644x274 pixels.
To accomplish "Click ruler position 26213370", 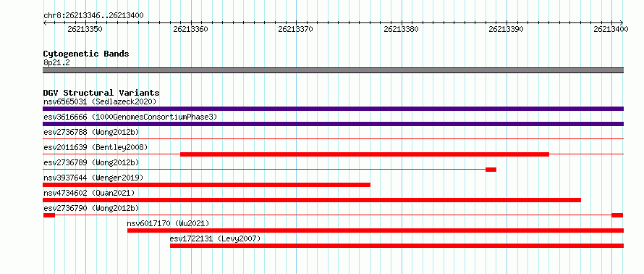I will 296,29.
